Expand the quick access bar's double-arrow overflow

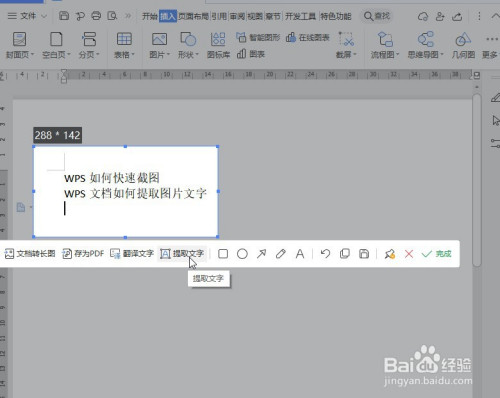point(128,16)
